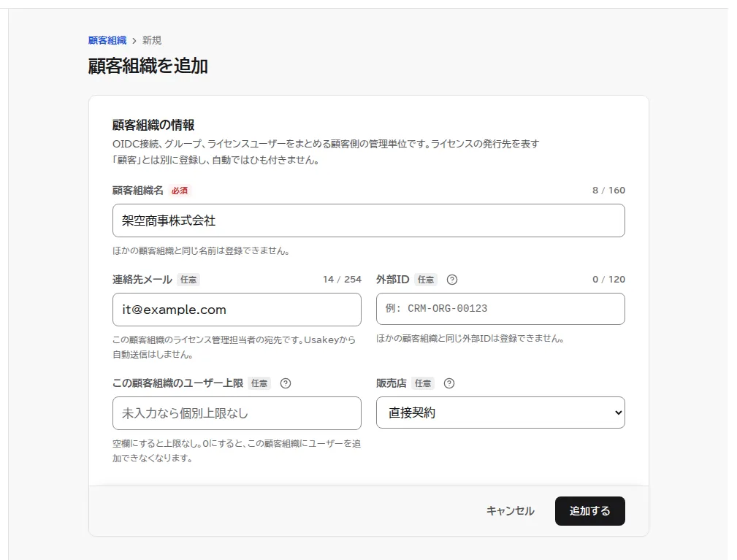Click the 14 / 254 character counter
Image resolution: width=737 pixels, height=560 pixels.
[x=342, y=280]
